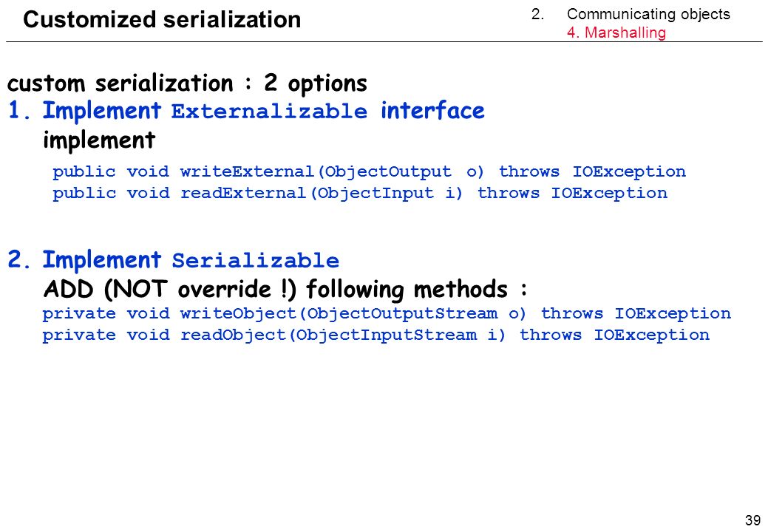The image size is (768, 532).
Task: Click the slide number 39
Action: 752,519
